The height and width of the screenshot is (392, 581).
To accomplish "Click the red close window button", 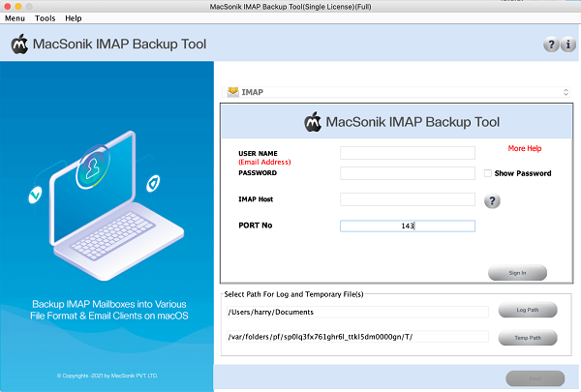I will click(8, 7).
